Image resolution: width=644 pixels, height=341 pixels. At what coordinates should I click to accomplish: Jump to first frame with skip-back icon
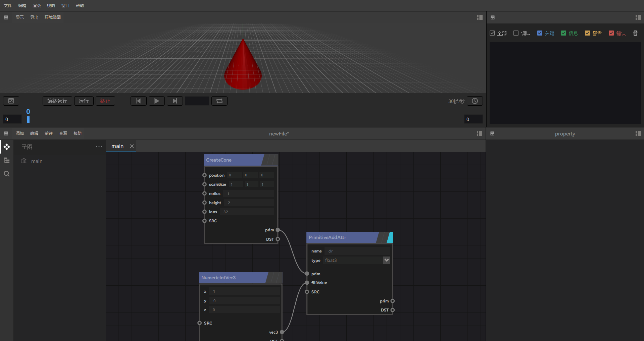(x=138, y=101)
